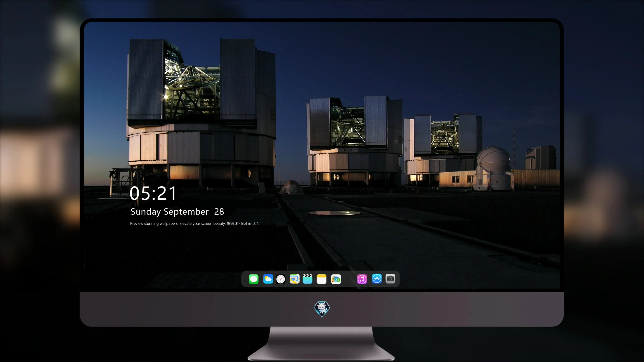Open the Messages app in the dock
The height and width of the screenshot is (362, 644).
[254, 279]
